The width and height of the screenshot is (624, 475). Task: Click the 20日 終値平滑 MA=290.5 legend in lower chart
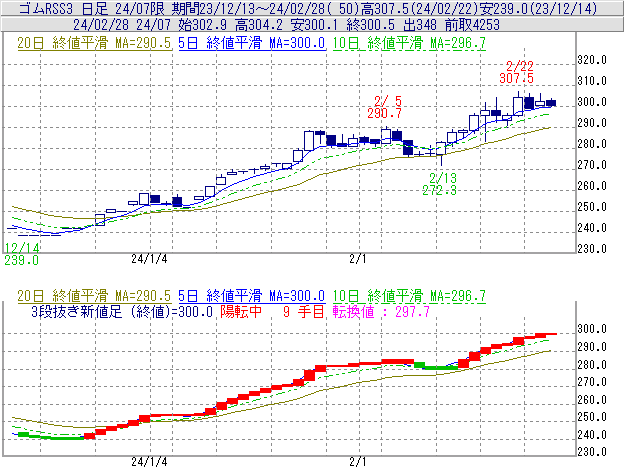pos(94,296)
